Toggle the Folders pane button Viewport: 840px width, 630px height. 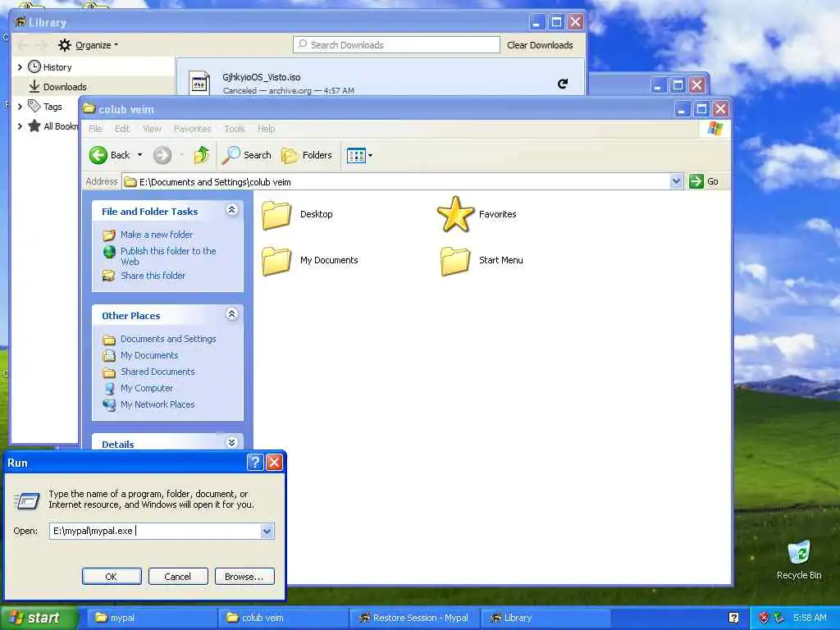click(307, 155)
